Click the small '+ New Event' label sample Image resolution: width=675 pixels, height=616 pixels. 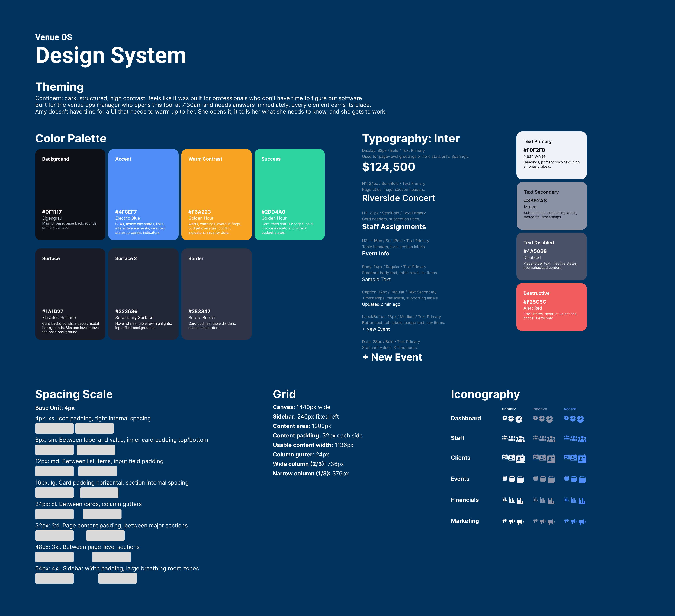(376, 329)
